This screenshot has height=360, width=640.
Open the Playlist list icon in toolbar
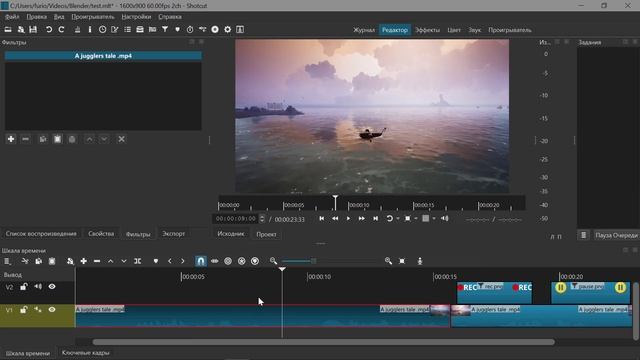tap(127, 29)
